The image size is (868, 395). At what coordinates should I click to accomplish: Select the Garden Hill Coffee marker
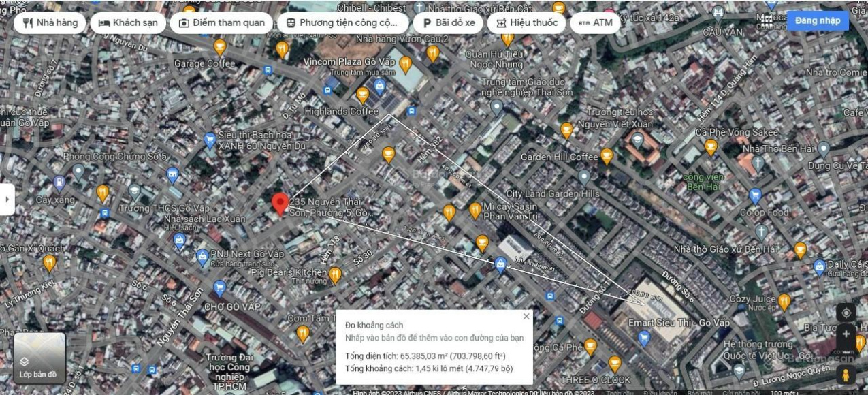click(x=607, y=157)
